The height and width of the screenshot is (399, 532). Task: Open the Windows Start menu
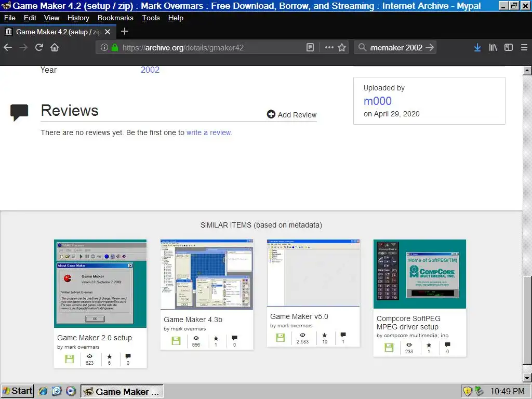(x=17, y=391)
